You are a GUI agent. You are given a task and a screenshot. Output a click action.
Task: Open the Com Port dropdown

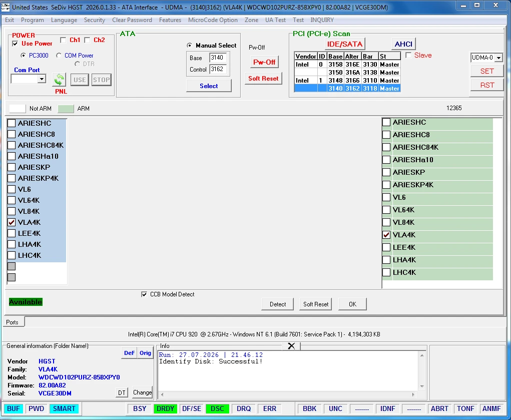[x=42, y=79]
